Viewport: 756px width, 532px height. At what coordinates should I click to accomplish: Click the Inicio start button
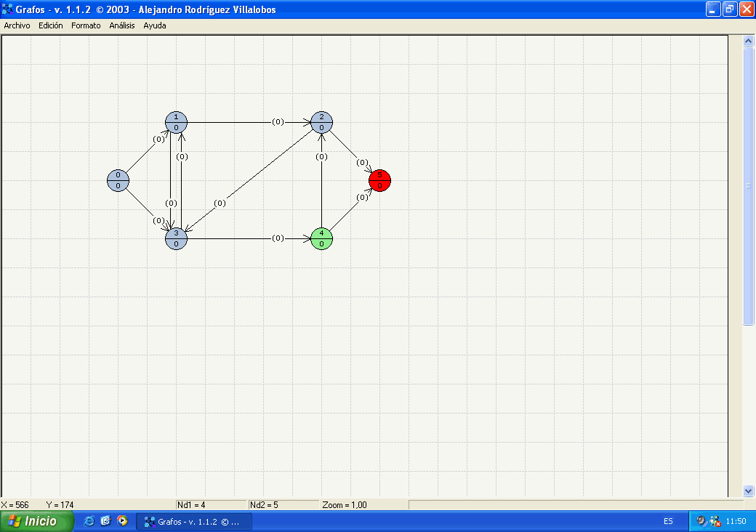(x=38, y=521)
